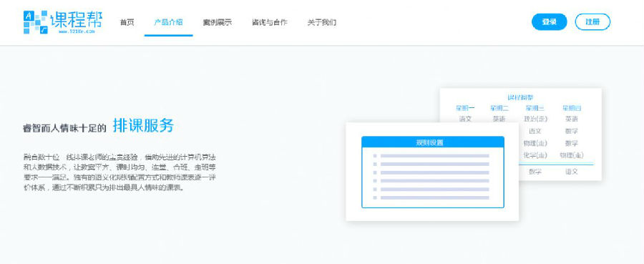Click the 课程帮 logo in header
Viewport: 644px width, 264px height.
point(63,21)
